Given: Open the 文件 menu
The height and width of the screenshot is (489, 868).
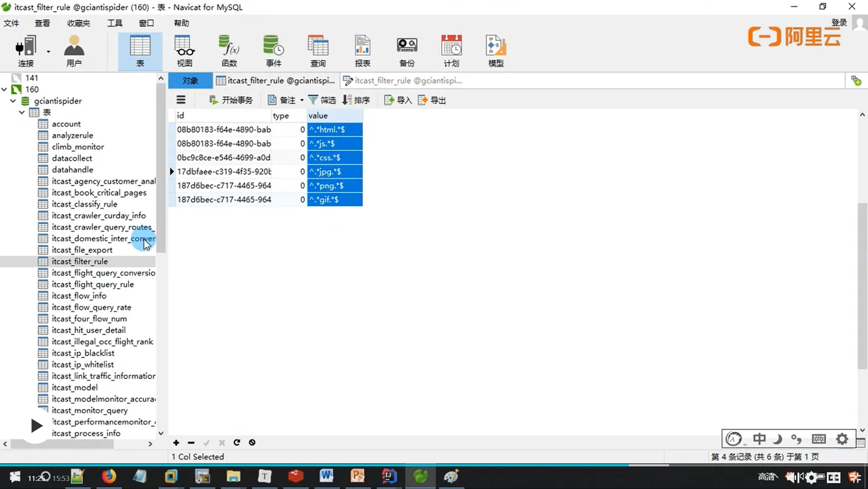Looking at the screenshot, I should click(x=12, y=23).
